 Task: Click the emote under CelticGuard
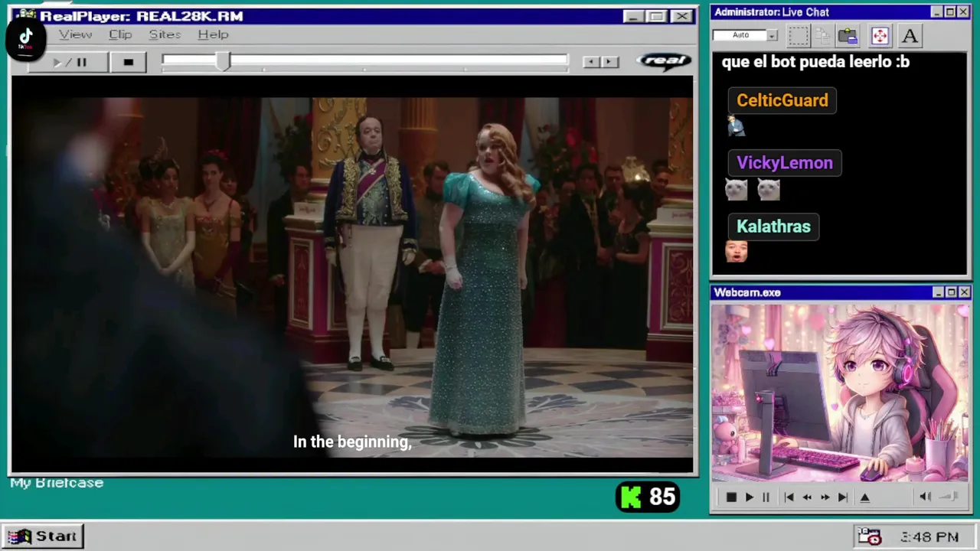[x=737, y=126]
